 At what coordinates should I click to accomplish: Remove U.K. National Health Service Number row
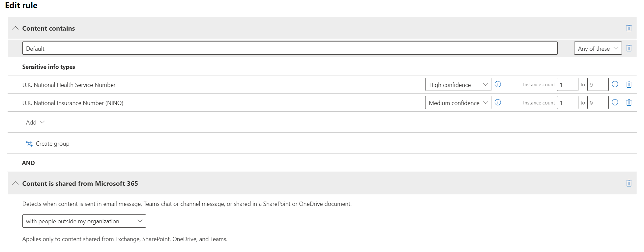coord(629,84)
